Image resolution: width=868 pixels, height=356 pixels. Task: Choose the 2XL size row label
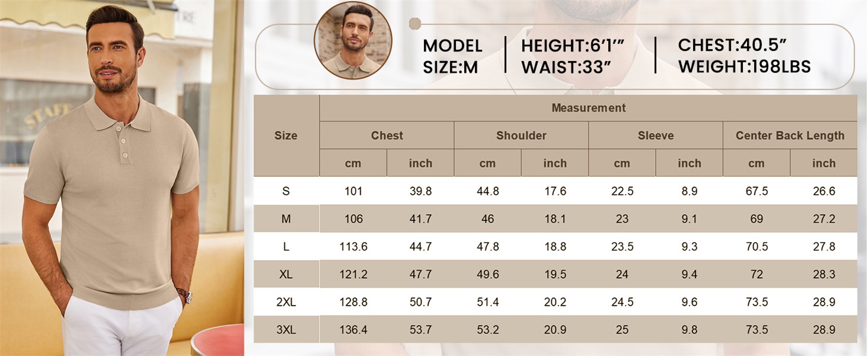pyautogui.click(x=286, y=302)
